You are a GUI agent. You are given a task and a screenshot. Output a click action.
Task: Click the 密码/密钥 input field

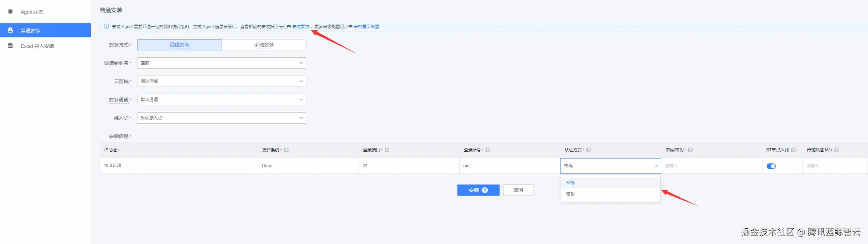click(712, 166)
